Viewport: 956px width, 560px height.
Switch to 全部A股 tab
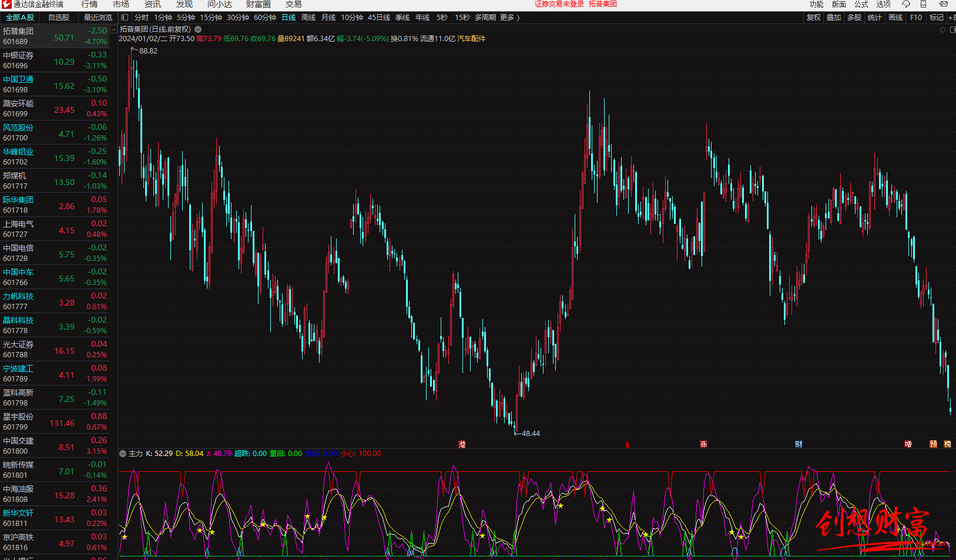pos(20,18)
